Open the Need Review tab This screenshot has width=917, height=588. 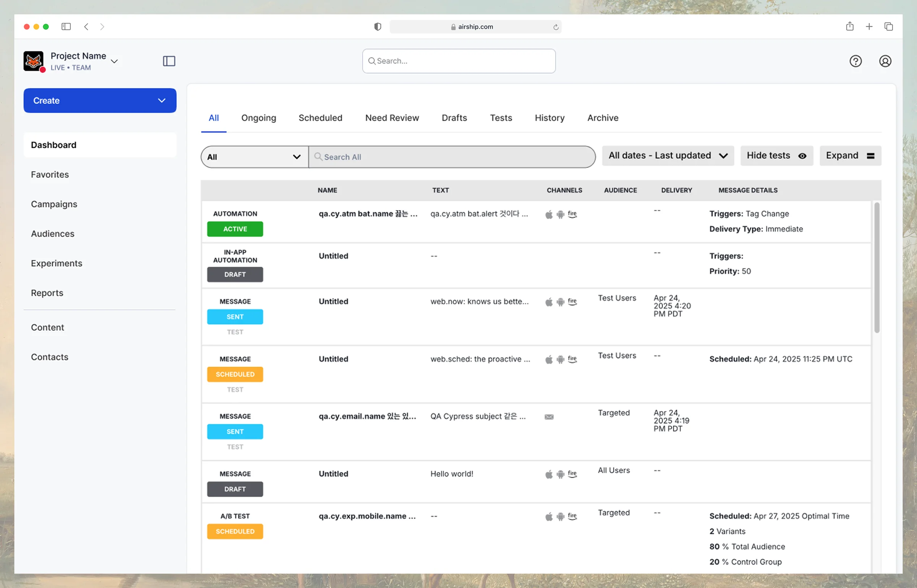coord(392,118)
